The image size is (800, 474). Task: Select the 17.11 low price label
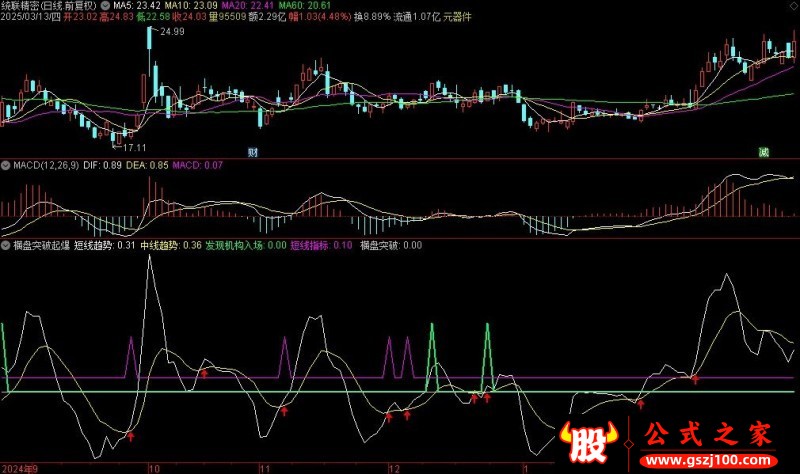[x=135, y=148]
